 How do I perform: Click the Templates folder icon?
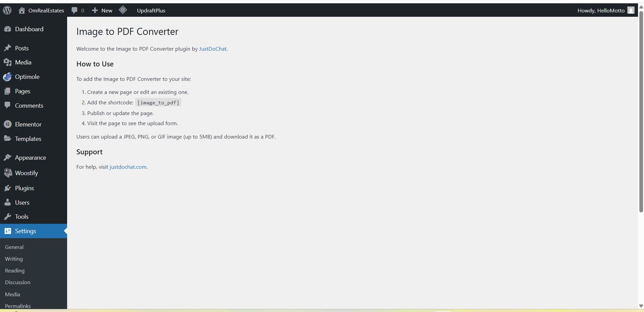pos(8,139)
